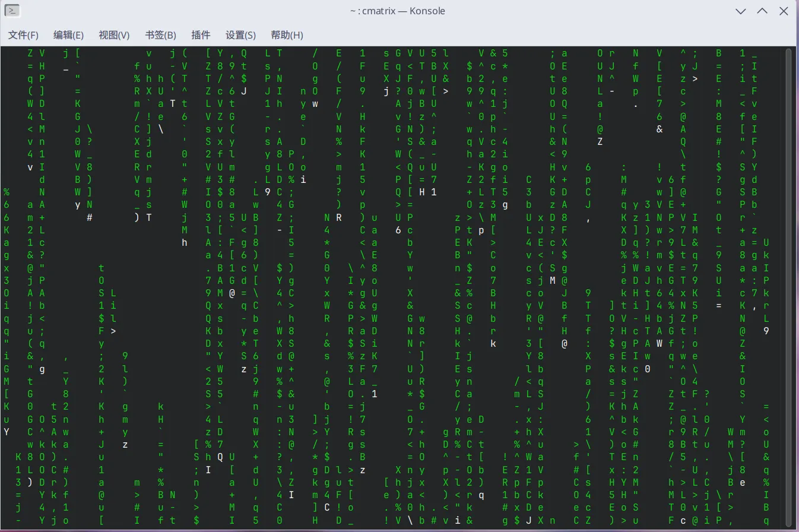Viewport: 799px width, 532px height.
Task: Open the 文件(F) menu
Action: 23,35
